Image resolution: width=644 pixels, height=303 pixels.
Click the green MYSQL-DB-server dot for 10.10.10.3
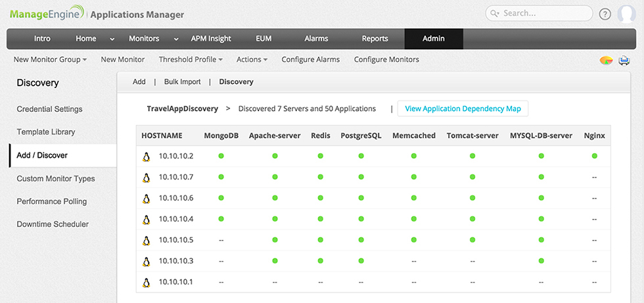tap(541, 261)
